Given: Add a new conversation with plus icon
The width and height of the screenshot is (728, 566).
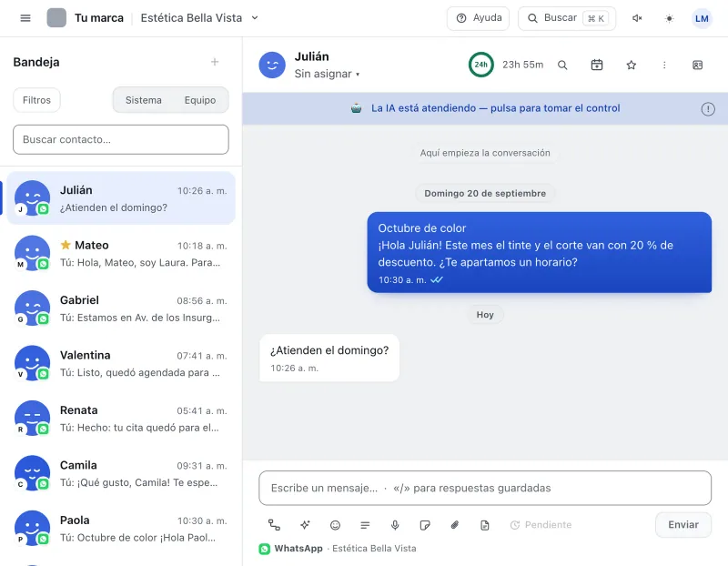Looking at the screenshot, I should (215, 62).
